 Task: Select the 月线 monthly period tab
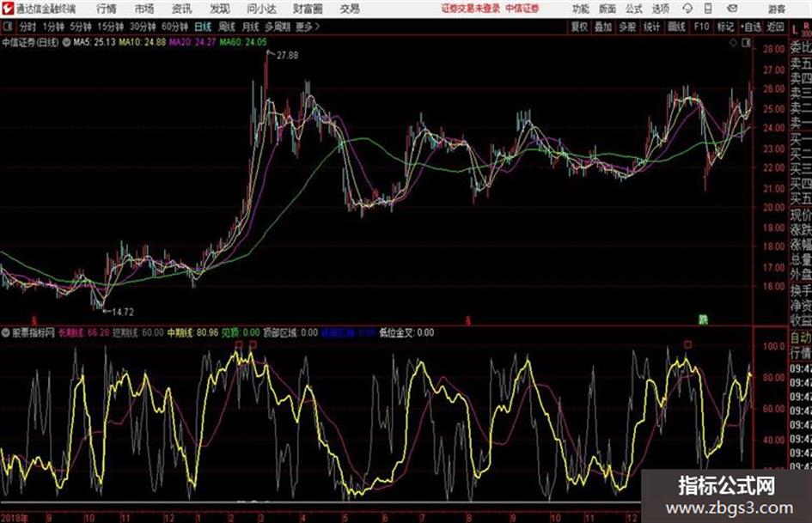[x=251, y=27]
